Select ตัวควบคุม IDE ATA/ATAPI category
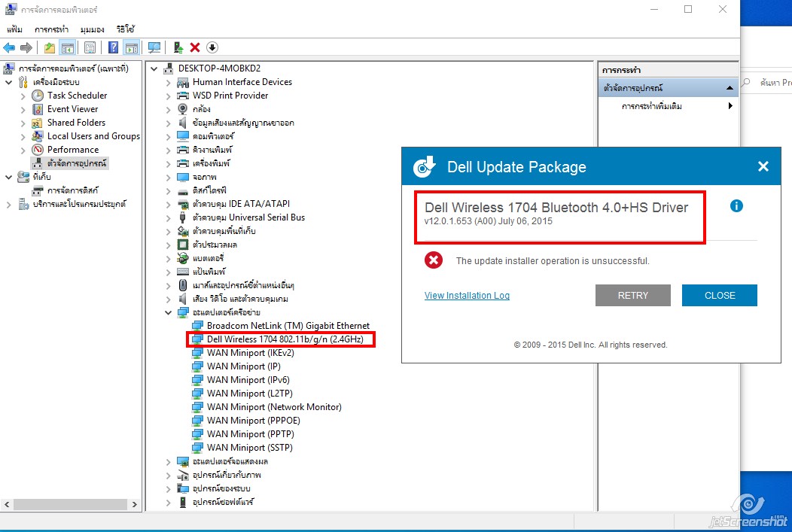The image size is (792, 532). [241, 204]
